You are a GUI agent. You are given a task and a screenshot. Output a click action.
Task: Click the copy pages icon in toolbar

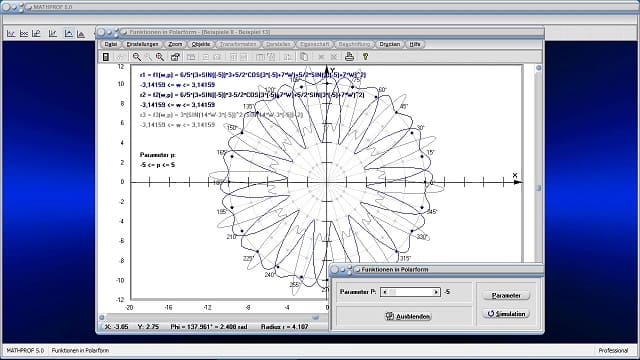pyautogui.click(x=304, y=57)
